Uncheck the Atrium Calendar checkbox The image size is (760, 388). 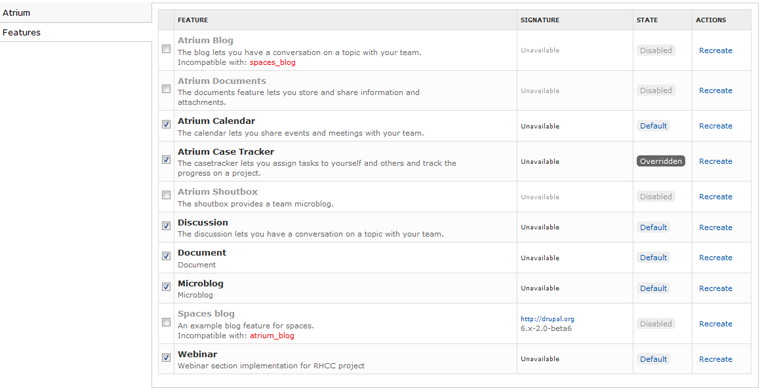(166, 124)
